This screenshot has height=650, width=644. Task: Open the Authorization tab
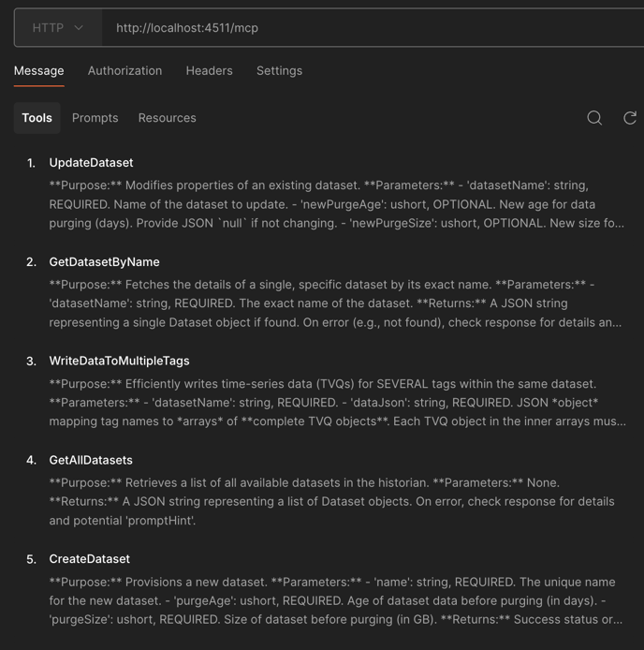coord(124,71)
